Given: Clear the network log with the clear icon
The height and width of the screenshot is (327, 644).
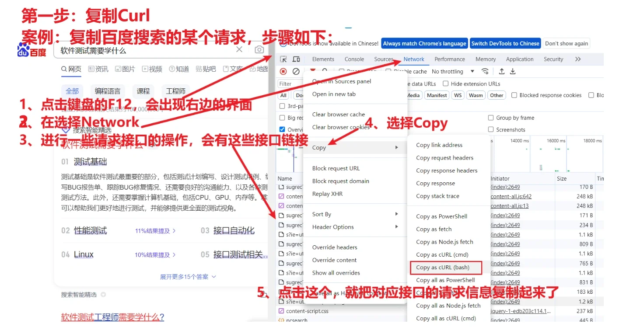Looking at the screenshot, I should [x=296, y=72].
